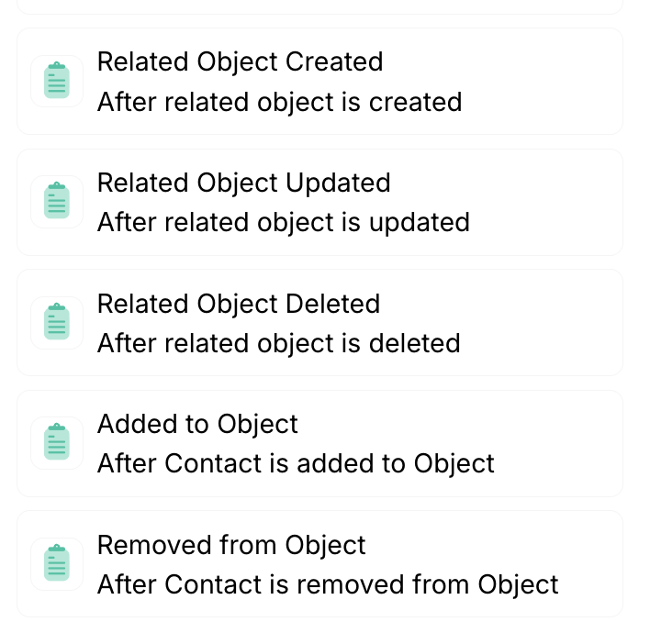Image resolution: width=650 pixels, height=644 pixels.
Task: Select the "Related Object Created" title
Action: (x=240, y=61)
